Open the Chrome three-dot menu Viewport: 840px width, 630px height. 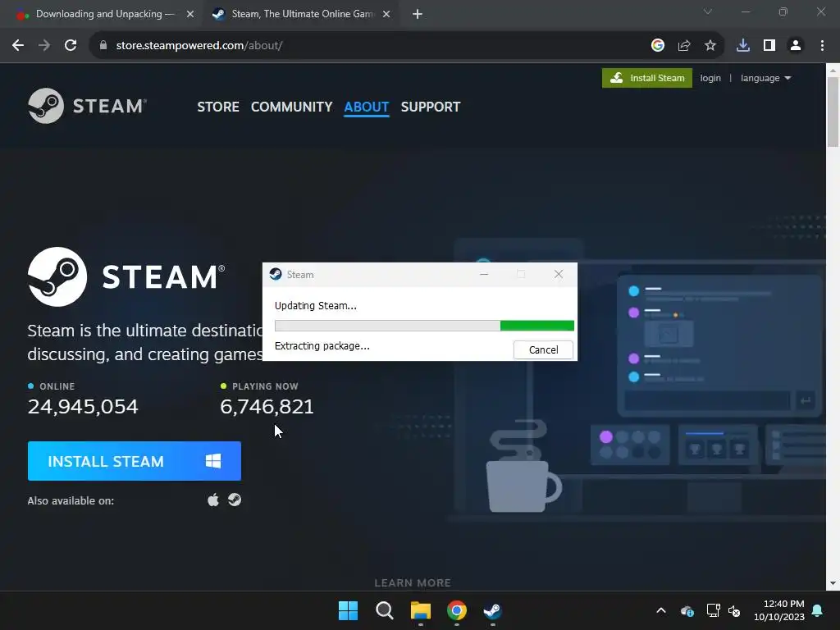pyautogui.click(x=822, y=46)
